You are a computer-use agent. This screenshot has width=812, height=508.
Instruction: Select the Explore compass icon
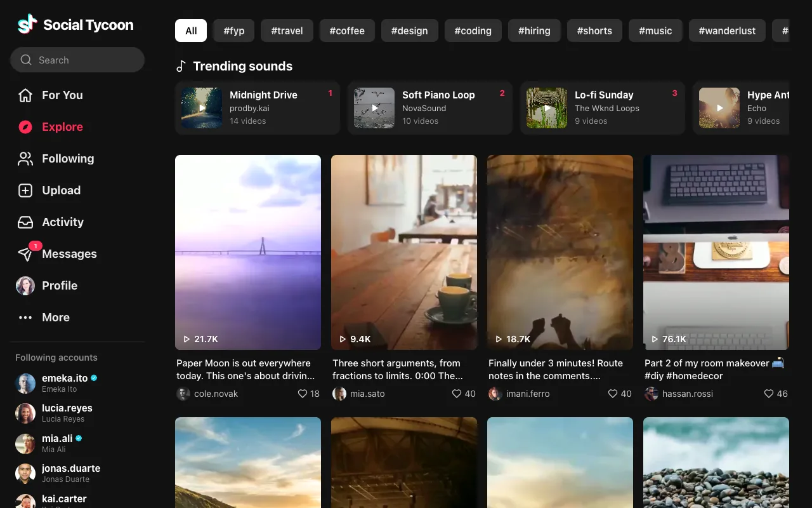click(x=25, y=127)
